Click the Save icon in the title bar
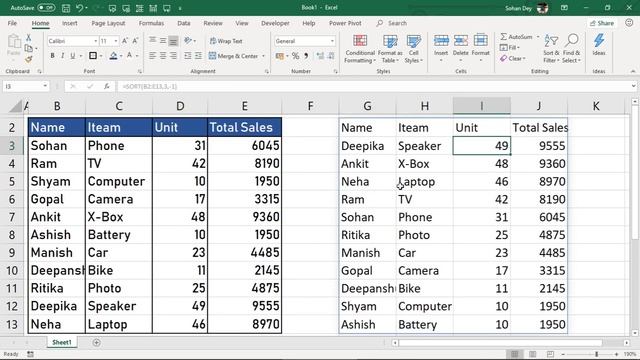The image size is (640, 360). (x=66, y=8)
